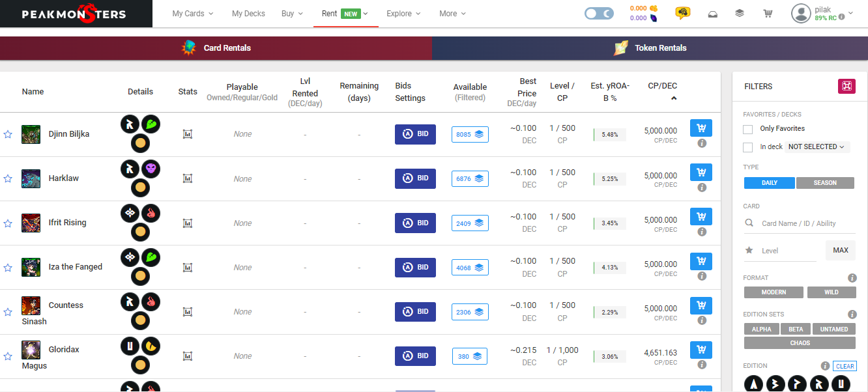
Task: Add Djinn Biljka rental to cart
Action: [x=701, y=128]
